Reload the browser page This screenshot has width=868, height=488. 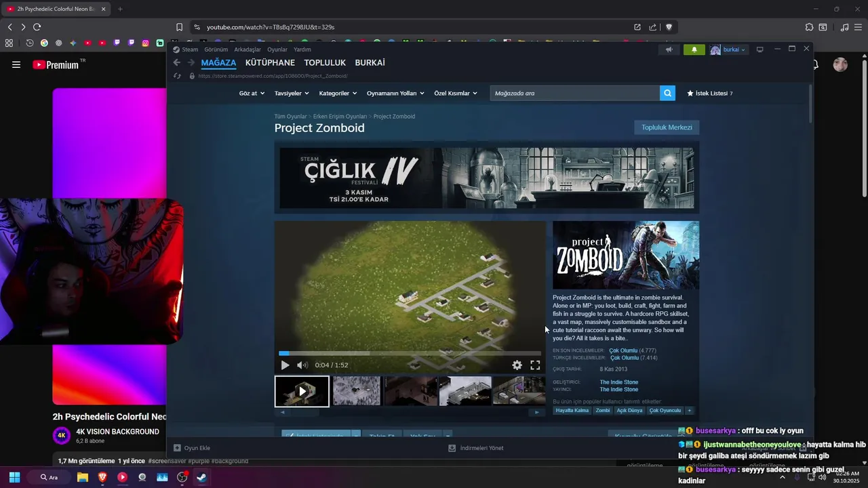pyautogui.click(x=37, y=27)
